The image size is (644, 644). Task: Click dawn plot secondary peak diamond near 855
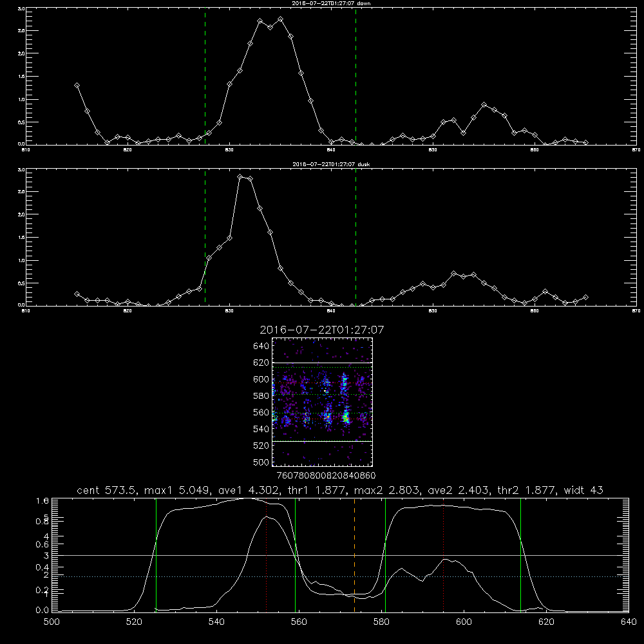484,105
